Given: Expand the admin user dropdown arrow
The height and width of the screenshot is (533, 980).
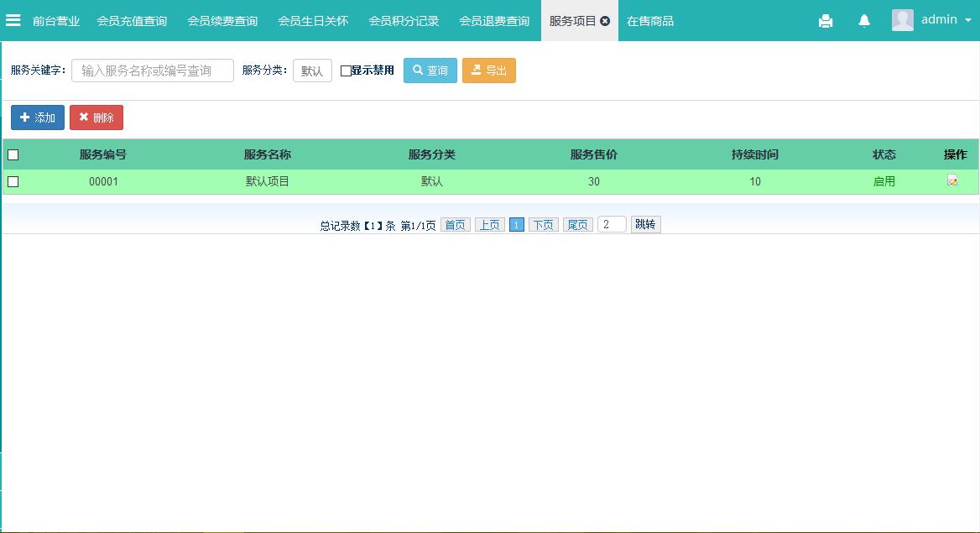Looking at the screenshot, I should (x=967, y=21).
